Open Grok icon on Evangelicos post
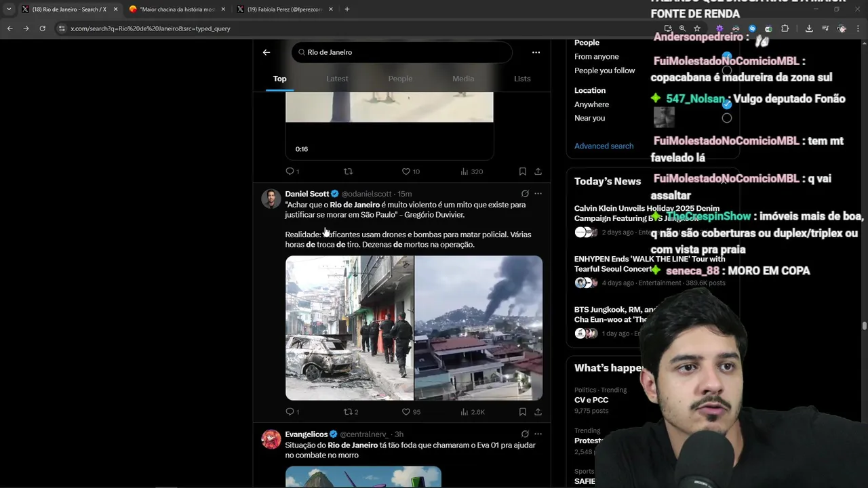The image size is (868, 488). (x=525, y=434)
